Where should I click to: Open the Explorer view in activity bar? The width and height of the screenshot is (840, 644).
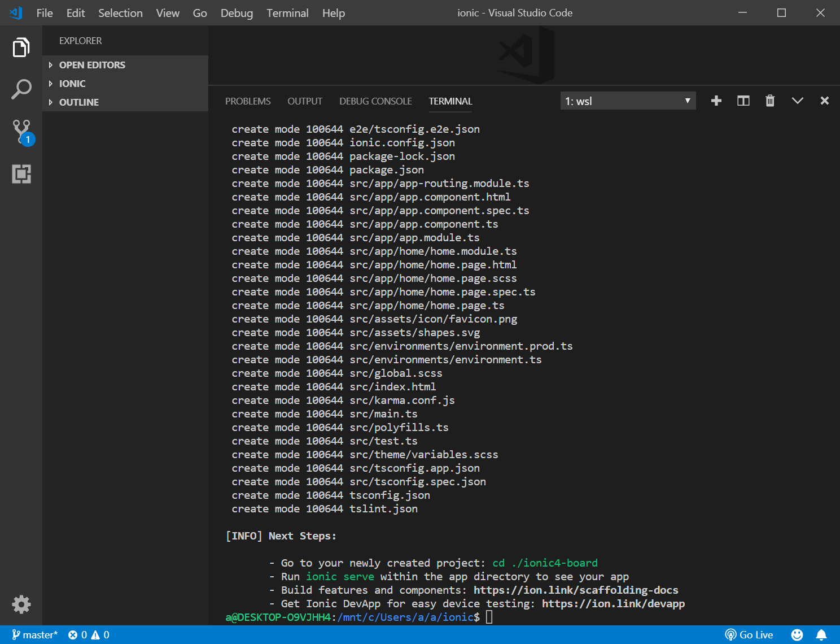tap(21, 47)
